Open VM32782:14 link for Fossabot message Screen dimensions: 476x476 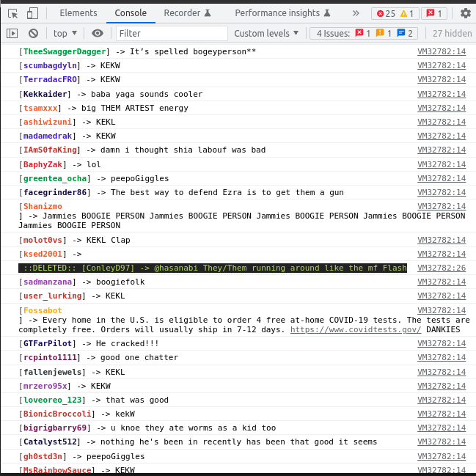(x=442, y=310)
